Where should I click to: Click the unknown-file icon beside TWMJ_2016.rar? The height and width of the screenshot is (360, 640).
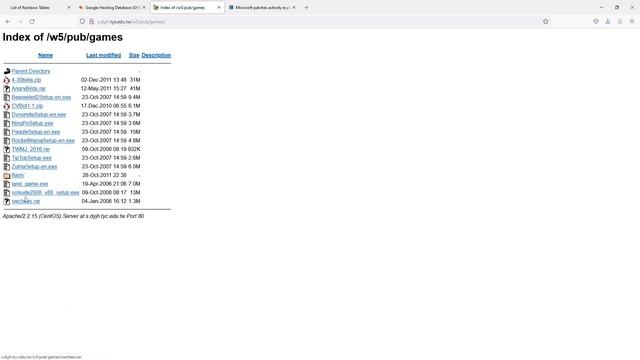click(7, 149)
